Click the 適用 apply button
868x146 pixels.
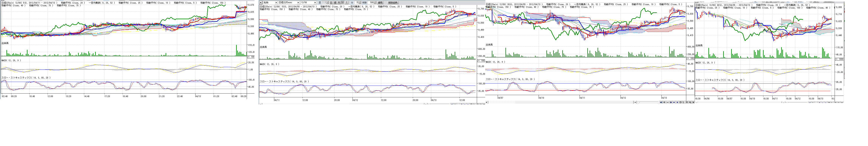pyautogui.click(x=380, y=3)
